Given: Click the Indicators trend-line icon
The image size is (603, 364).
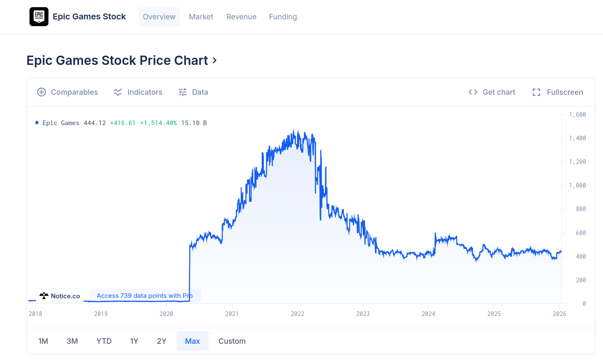Looking at the screenshot, I should tap(118, 92).
